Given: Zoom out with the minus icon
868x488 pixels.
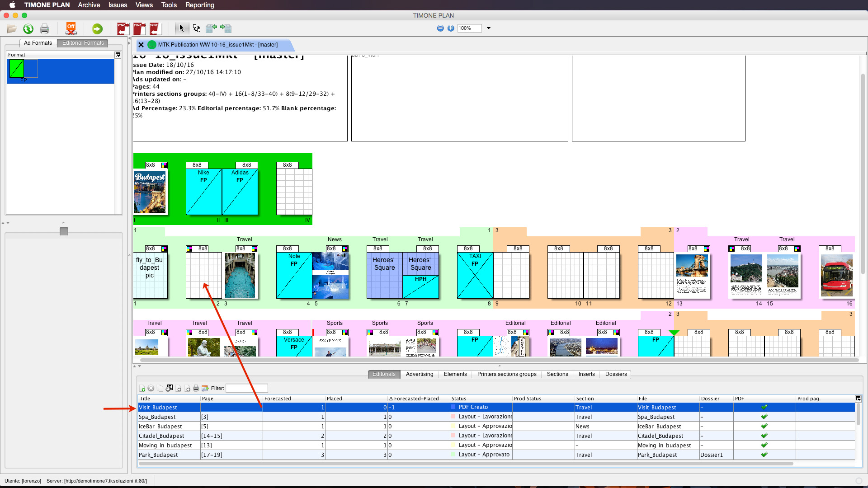Looking at the screenshot, I should pyautogui.click(x=440, y=28).
